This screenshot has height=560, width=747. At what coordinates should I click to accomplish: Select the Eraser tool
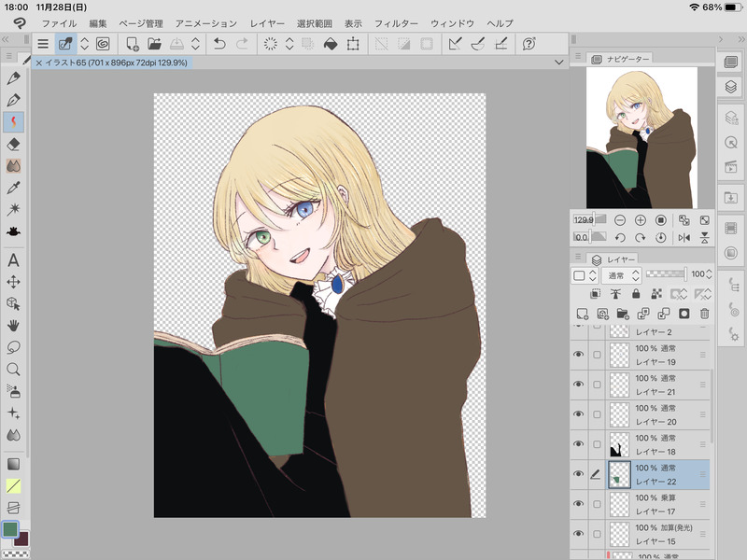click(13, 144)
